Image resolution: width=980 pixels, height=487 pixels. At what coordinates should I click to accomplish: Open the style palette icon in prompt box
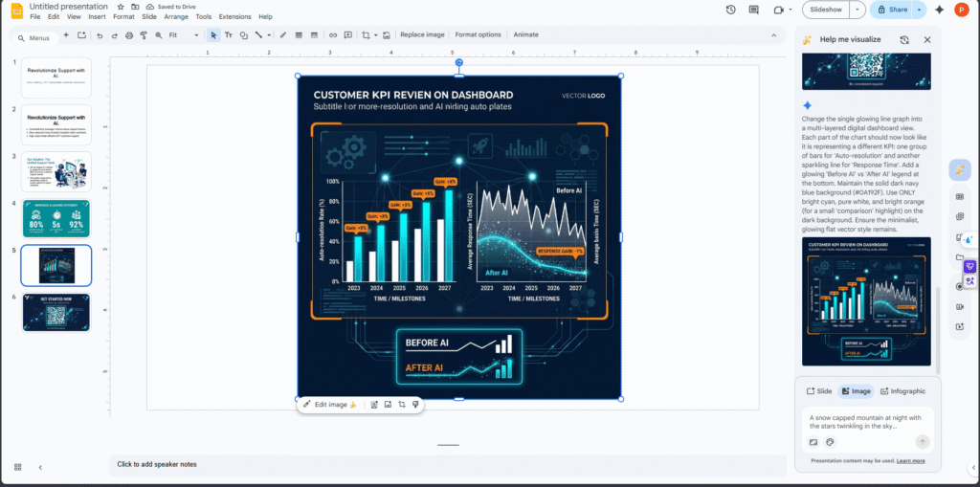pos(830,442)
